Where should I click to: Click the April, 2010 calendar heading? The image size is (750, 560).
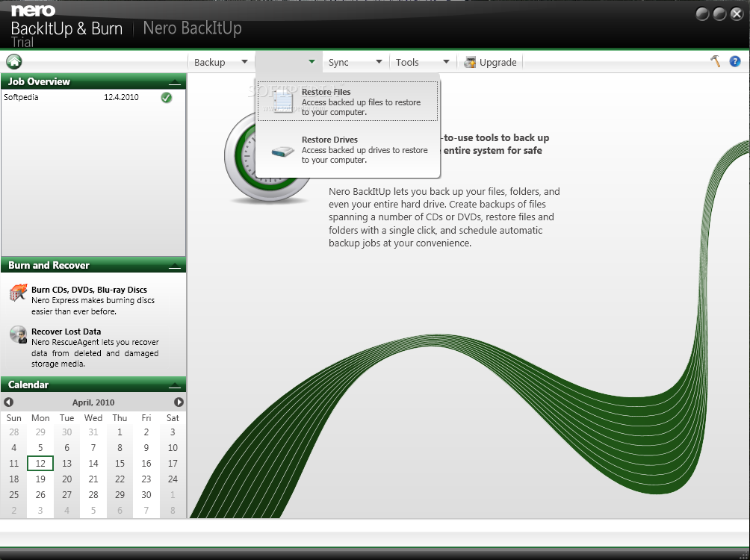tap(93, 402)
